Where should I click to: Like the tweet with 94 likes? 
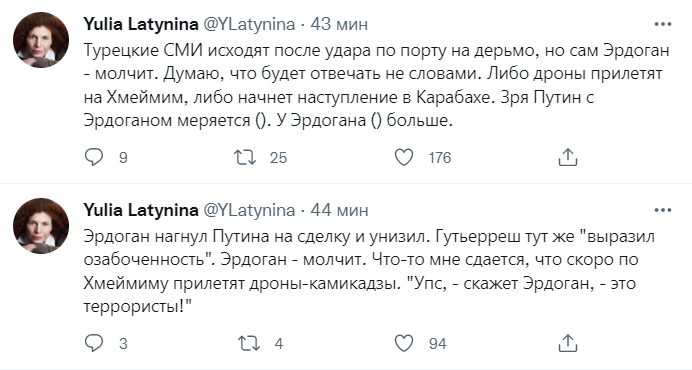(404, 343)
